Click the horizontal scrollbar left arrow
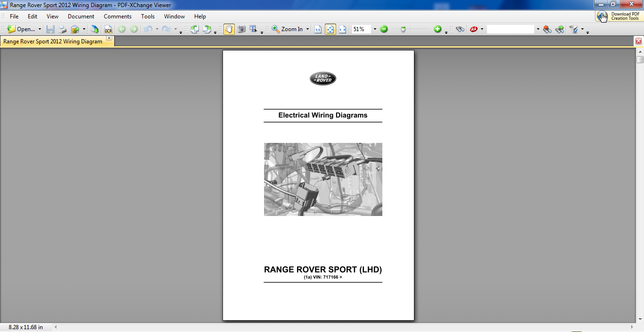This screenshot has width=644, height=332. (55, 327)
